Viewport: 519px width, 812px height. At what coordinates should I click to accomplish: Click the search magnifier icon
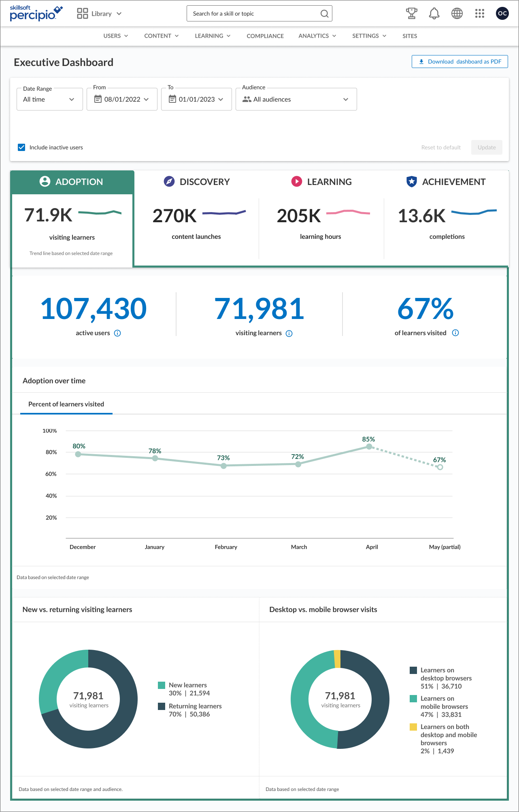324,14
